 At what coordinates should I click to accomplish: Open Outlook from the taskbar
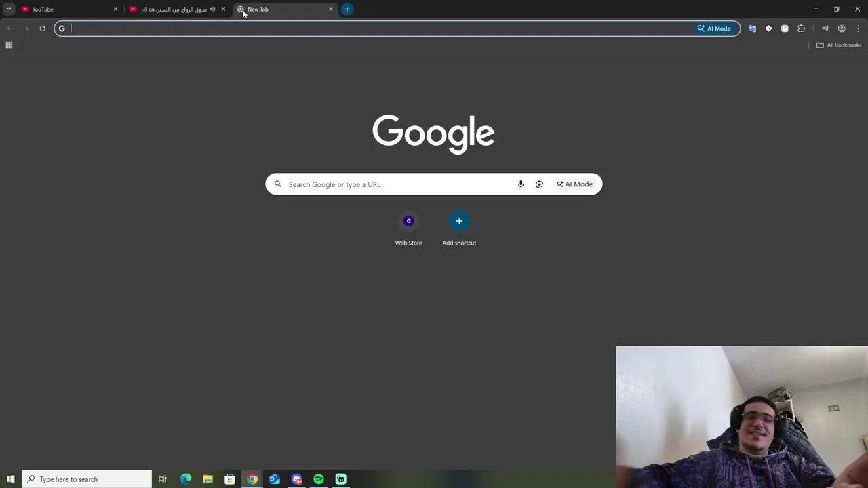[274, 479]
